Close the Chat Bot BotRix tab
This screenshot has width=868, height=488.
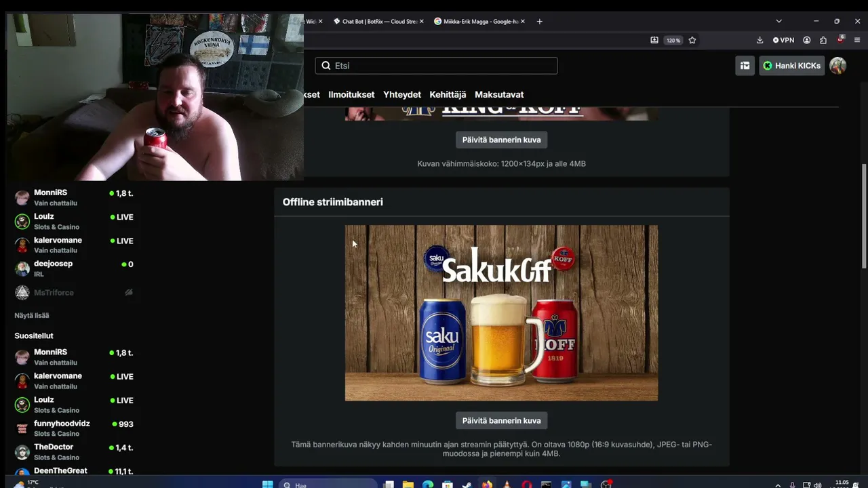[421, 22]
